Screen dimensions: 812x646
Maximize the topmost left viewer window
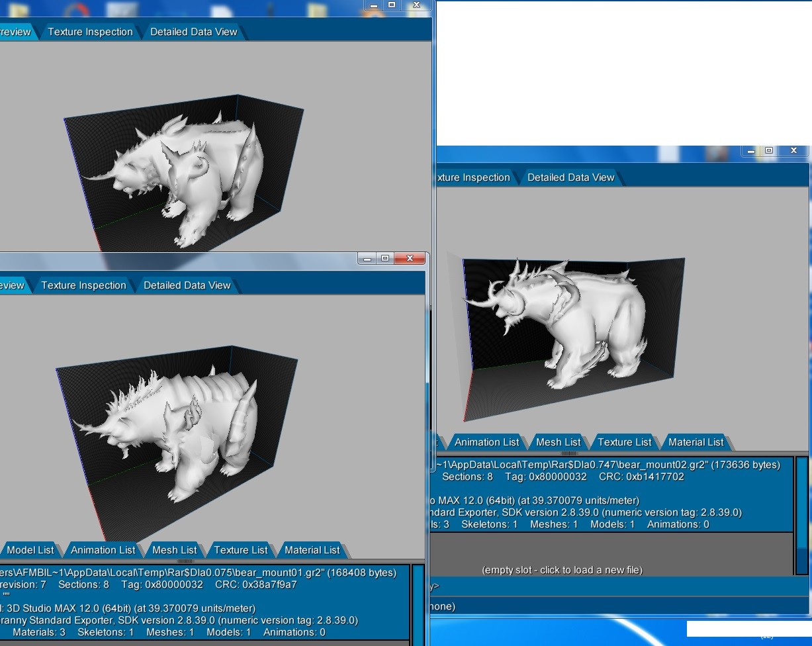point(392,5)
